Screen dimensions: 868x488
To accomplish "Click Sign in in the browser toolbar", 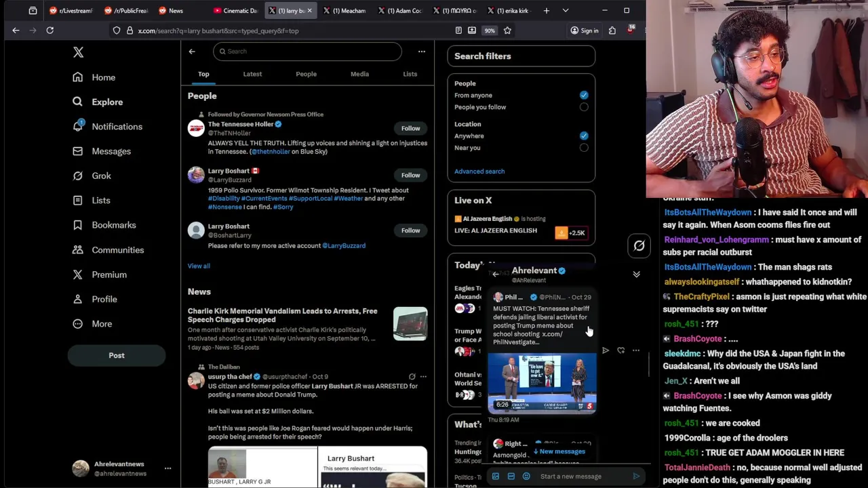I will pos(585,30).
